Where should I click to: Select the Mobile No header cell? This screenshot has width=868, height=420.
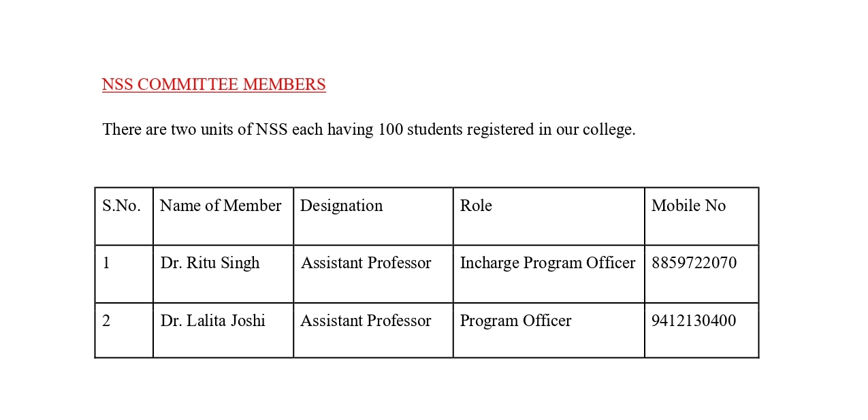pyautogui.click(x=701, y=216)
